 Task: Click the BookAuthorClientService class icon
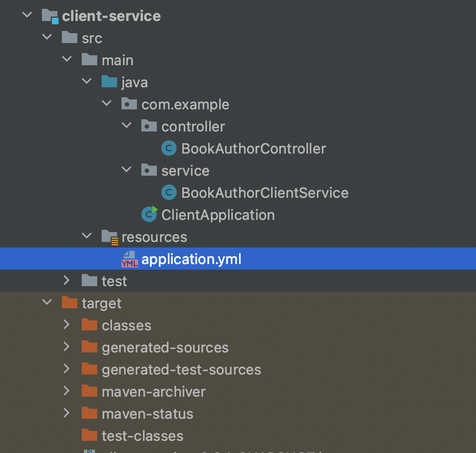coord(169,192)
